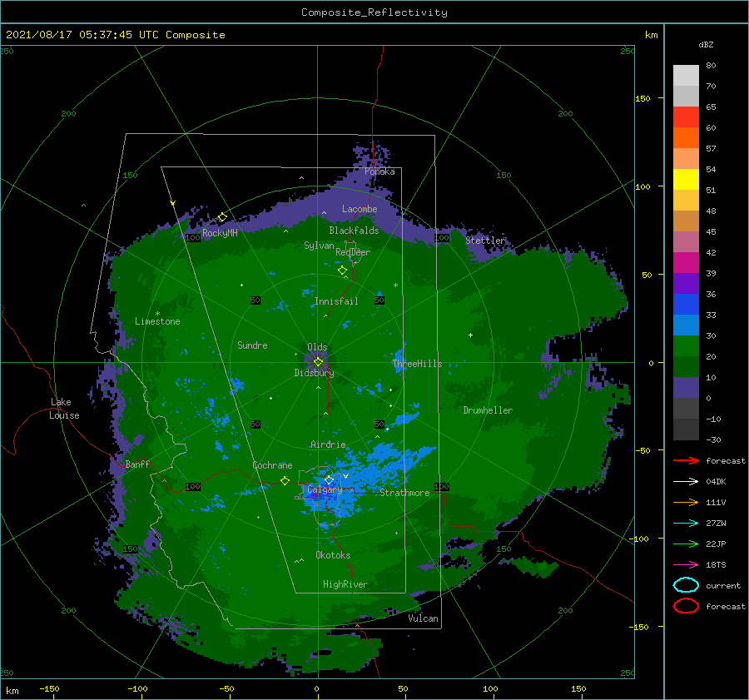Select the Cochrane label
749x700 pixels.
(x=272, y=465)
